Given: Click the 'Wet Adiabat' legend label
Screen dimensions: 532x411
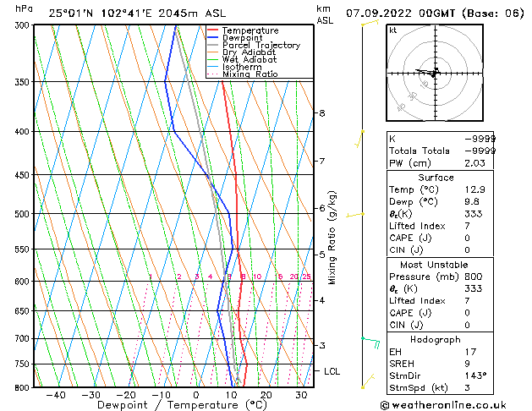Looking at the screenshot, I should pyautogui.click(x=250, y=59).
